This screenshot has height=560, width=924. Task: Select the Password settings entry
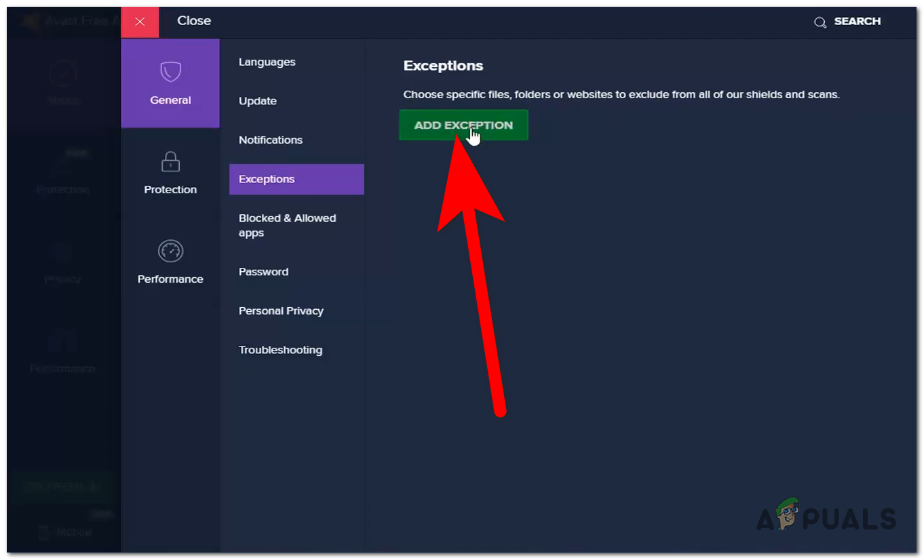[x=263, y=271]
